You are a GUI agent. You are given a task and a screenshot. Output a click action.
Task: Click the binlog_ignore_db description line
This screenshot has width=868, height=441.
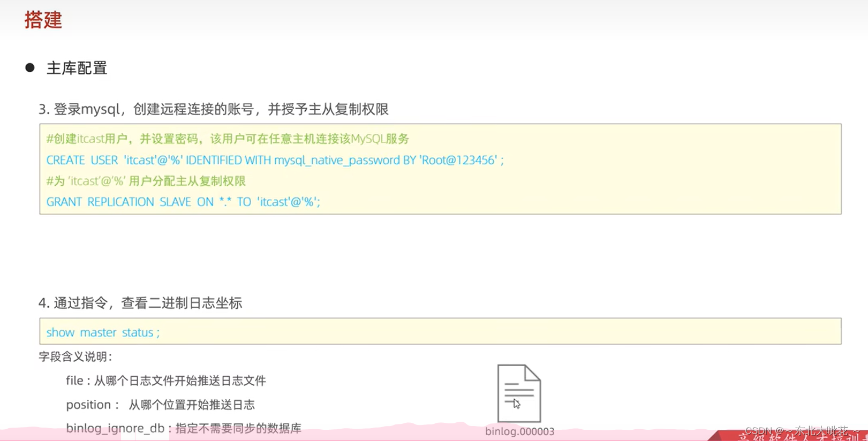pos(184,428)
